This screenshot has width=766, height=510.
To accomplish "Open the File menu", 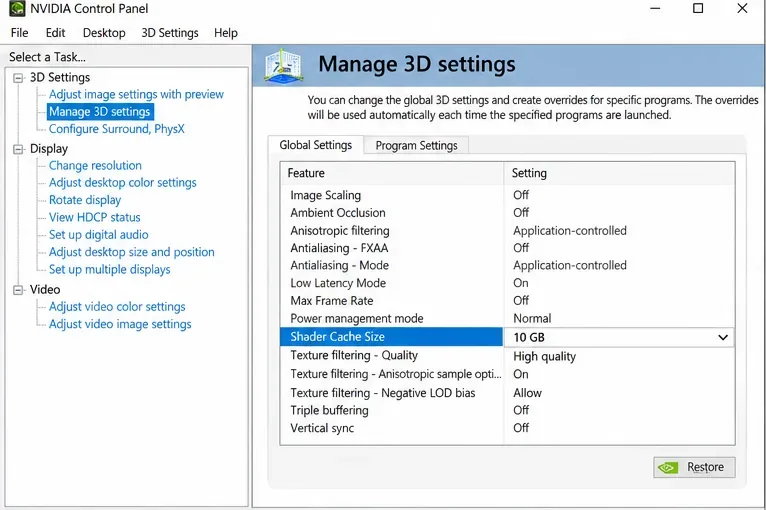I will click(20, 33).
